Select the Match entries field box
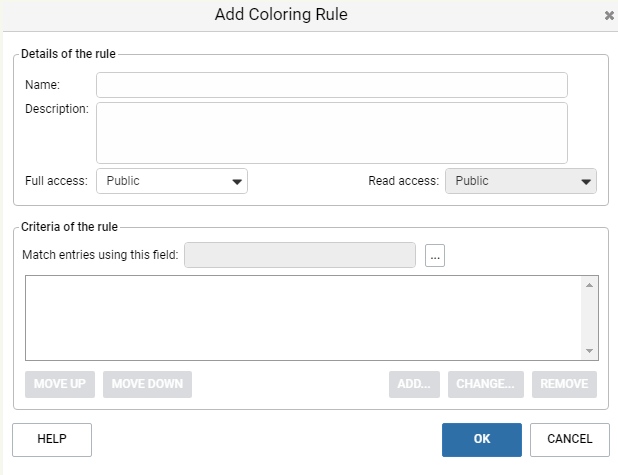Viewport: 618px width, 475px height. pyautogui.click(x=300, y=255)
